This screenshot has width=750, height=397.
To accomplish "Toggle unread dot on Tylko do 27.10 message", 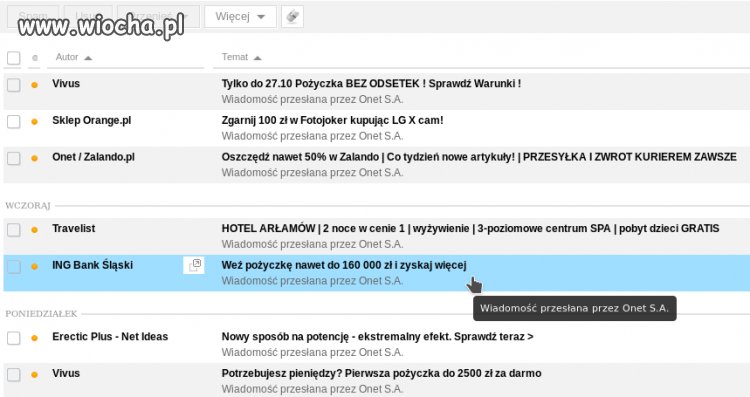I will (34, 85).
